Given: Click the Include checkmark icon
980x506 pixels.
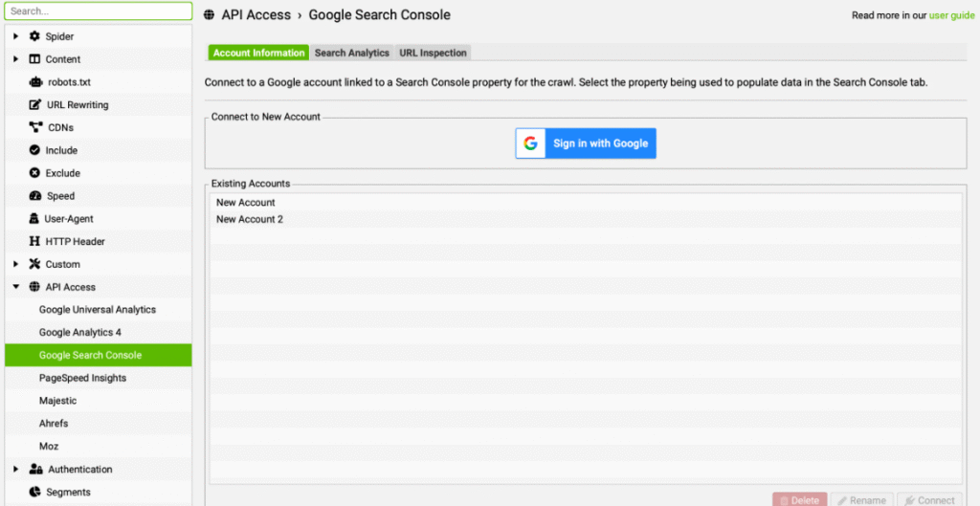Looking at the screenshot, I should pyautogui.click(x=35, y=150).
